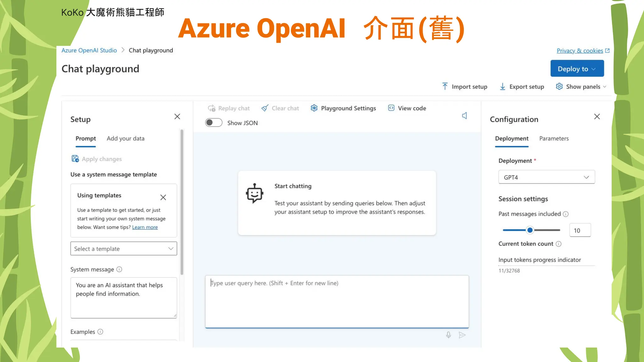The image size is (644, 362).
Task: Click the Clear chat button
Action: pos(280,108)
